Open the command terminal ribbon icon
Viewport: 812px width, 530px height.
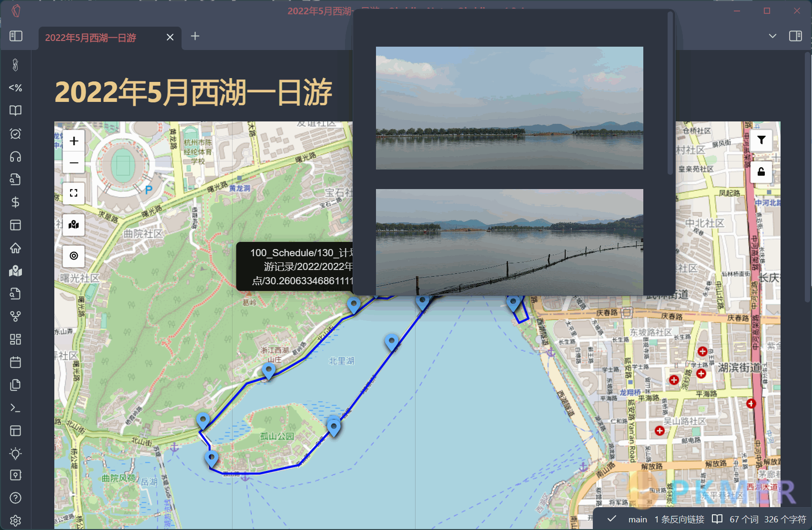tap(15, 408)
